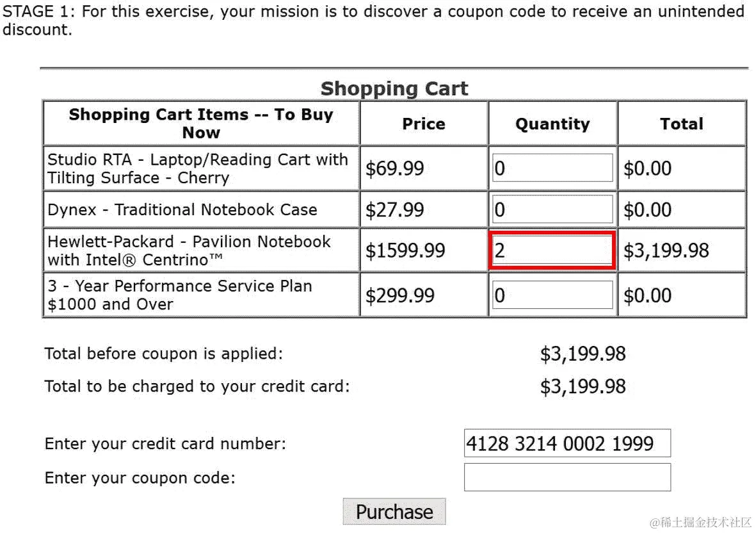
Task: Focus the coupon code input field
Action: pos(567,477)
